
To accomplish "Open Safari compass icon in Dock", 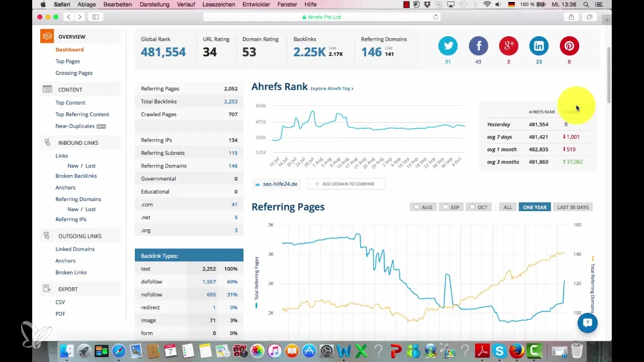I will (x=119, y=350).
